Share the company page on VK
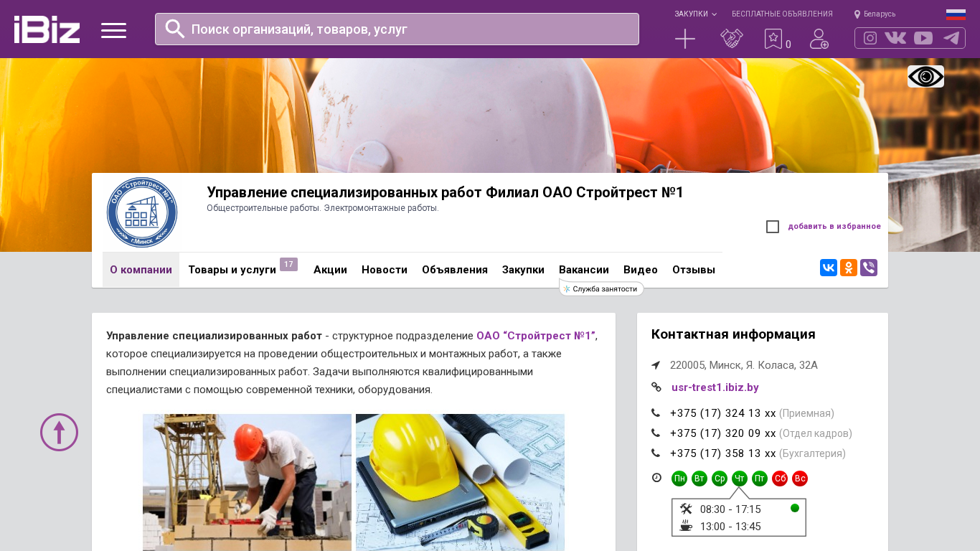Screen dimensions: 980x551 click(x=829, y=268)
